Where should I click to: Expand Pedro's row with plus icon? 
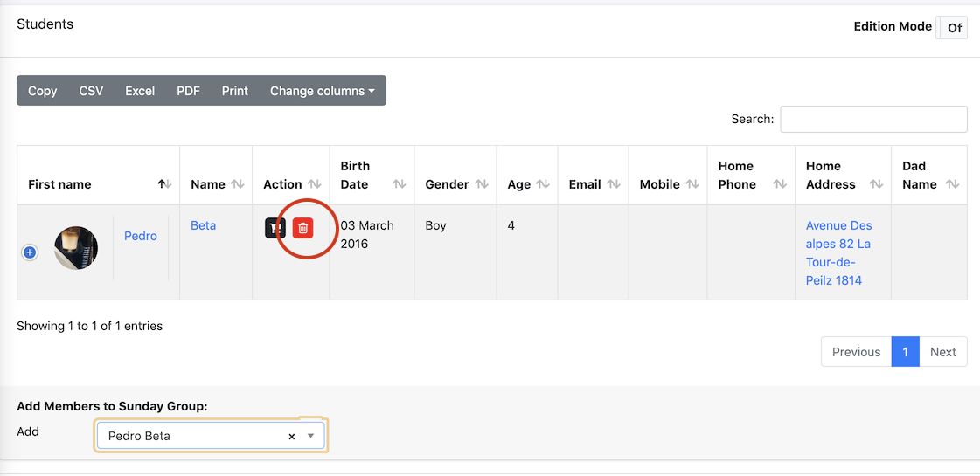coord(30,252)
